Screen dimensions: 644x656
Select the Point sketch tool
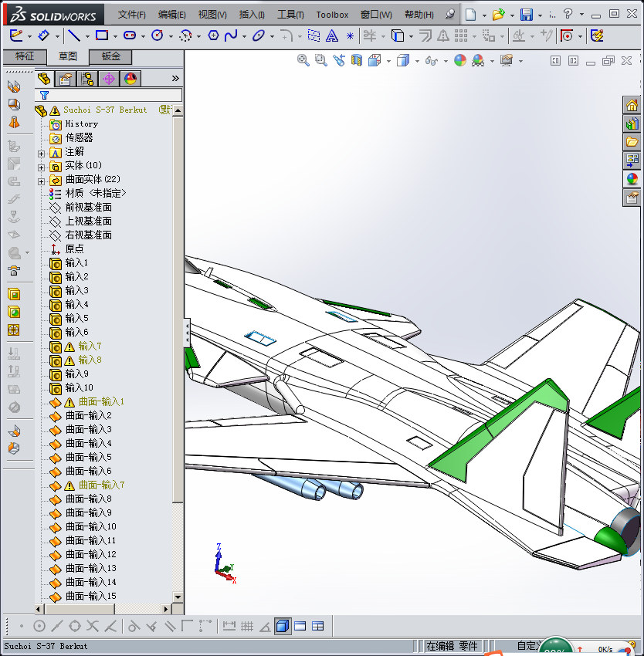(x=350, y=36)
